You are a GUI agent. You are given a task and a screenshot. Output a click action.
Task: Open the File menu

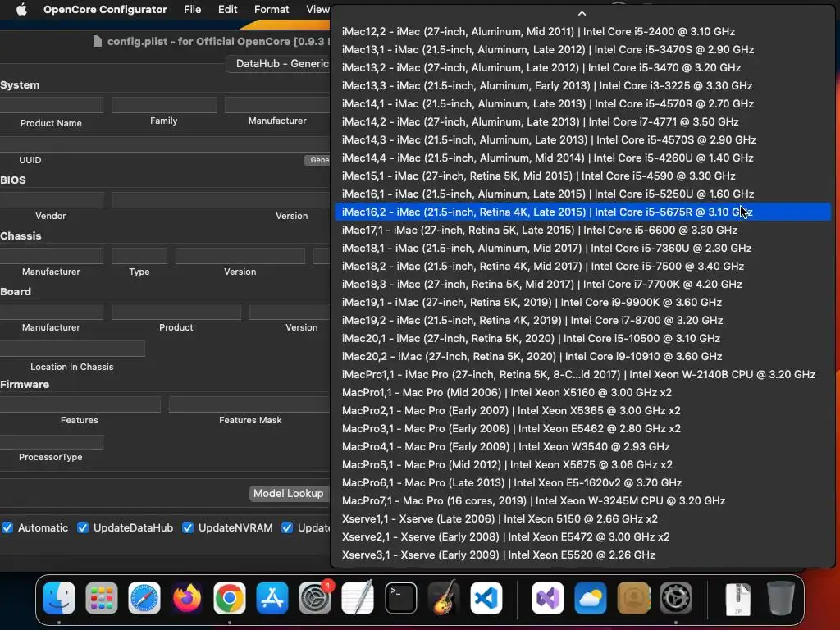click(x=192, y=10)
